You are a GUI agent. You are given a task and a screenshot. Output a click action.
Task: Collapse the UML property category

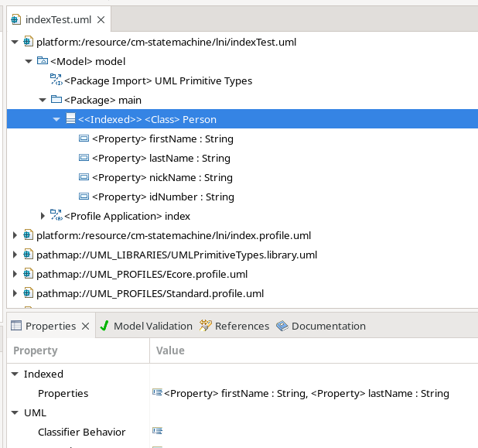click(15, 412)
